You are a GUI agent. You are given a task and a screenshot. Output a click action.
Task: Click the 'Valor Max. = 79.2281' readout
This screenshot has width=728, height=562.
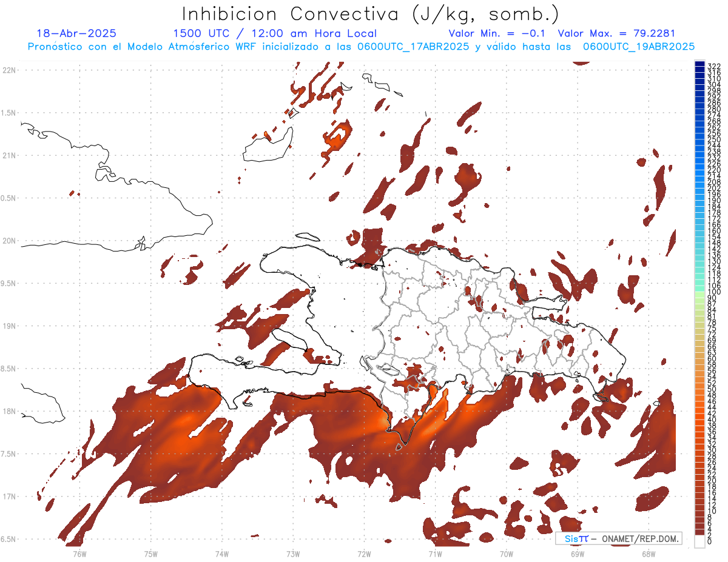click(616, 33)
